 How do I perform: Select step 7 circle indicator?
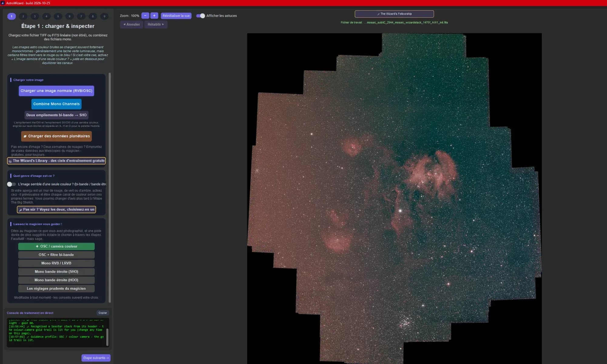coord(81,16)
